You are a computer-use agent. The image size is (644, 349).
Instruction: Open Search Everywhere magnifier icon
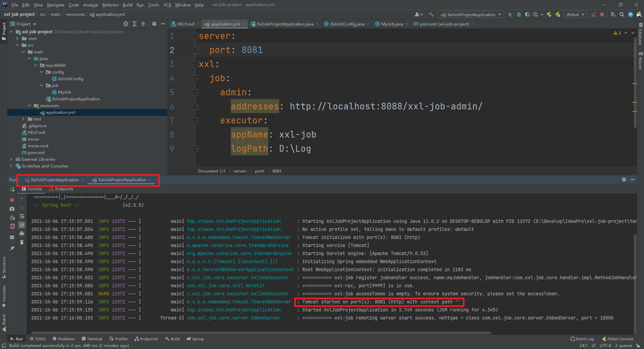pos(622,14)
